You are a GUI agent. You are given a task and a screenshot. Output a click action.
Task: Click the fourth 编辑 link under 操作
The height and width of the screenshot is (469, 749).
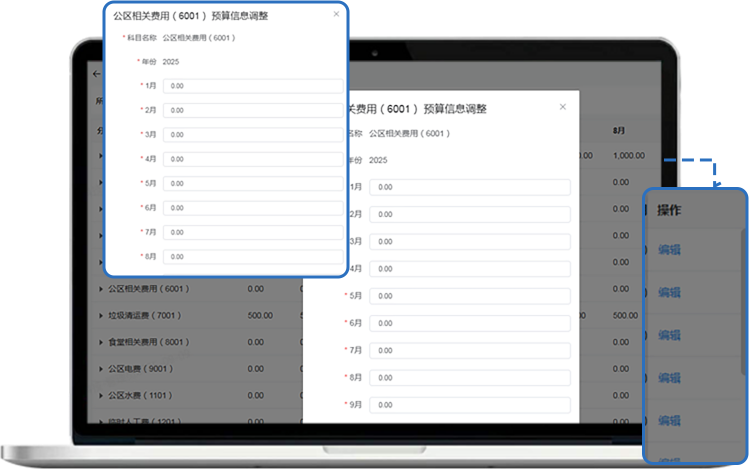[x=669, y=378]
